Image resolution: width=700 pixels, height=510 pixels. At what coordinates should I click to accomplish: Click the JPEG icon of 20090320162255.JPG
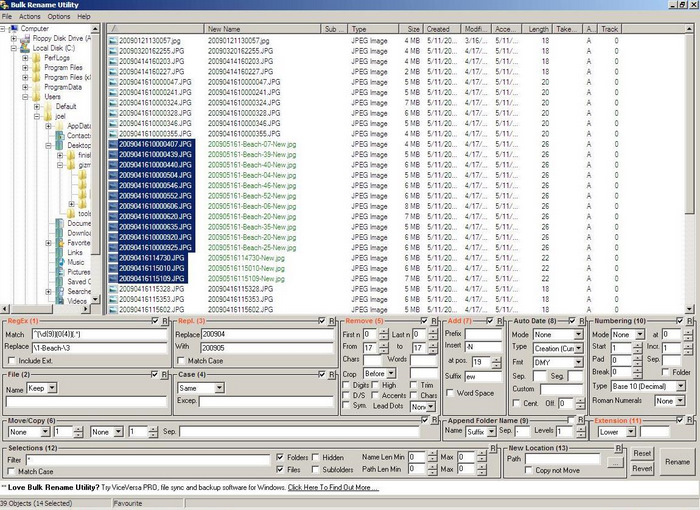(113, 51)
